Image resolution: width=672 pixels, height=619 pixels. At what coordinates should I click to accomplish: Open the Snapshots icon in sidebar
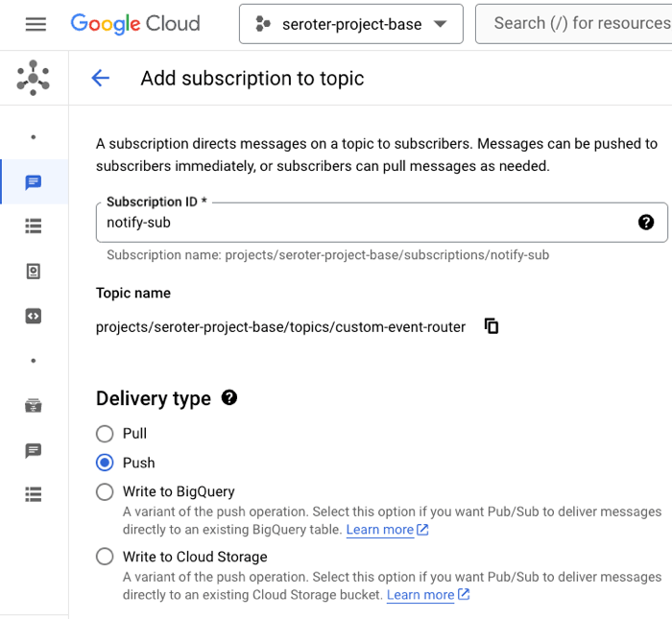point(34,272)
